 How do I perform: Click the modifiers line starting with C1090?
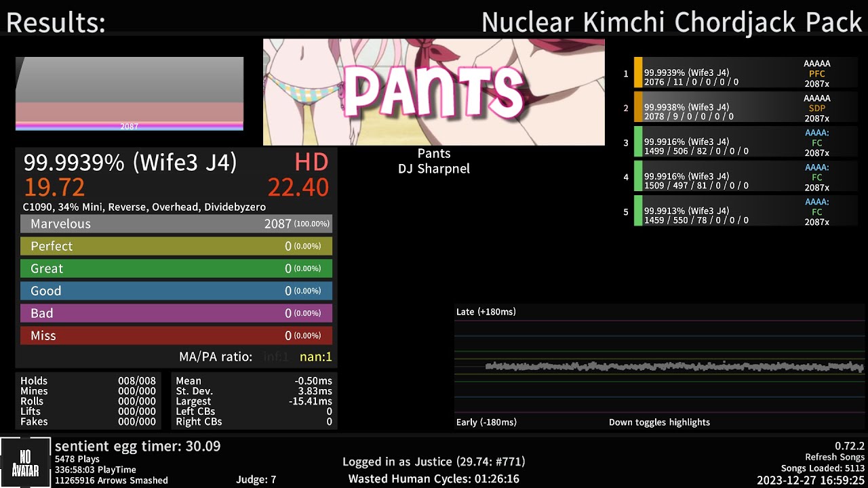(144, 207)
